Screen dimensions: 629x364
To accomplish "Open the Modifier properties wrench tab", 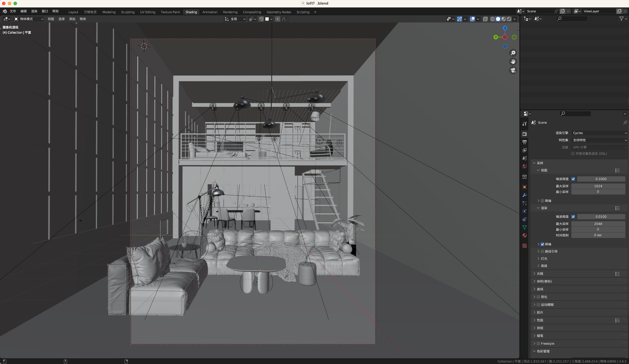I will (x=525, y=195).
